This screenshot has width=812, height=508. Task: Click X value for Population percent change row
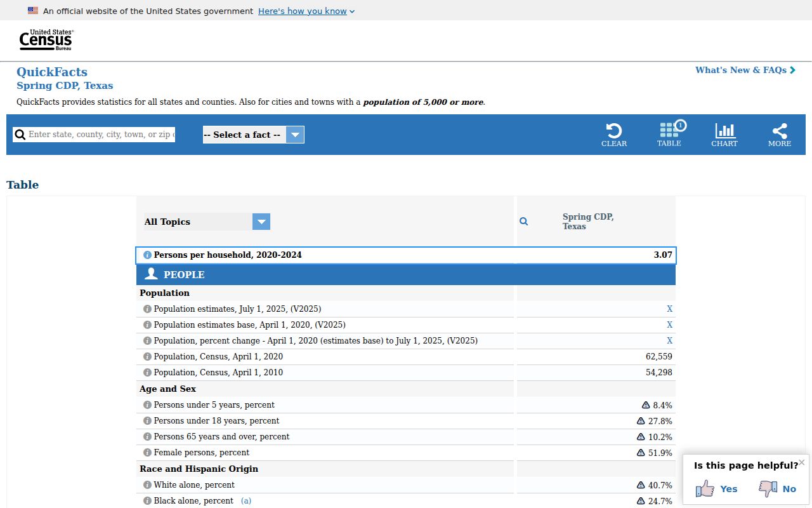669,341
